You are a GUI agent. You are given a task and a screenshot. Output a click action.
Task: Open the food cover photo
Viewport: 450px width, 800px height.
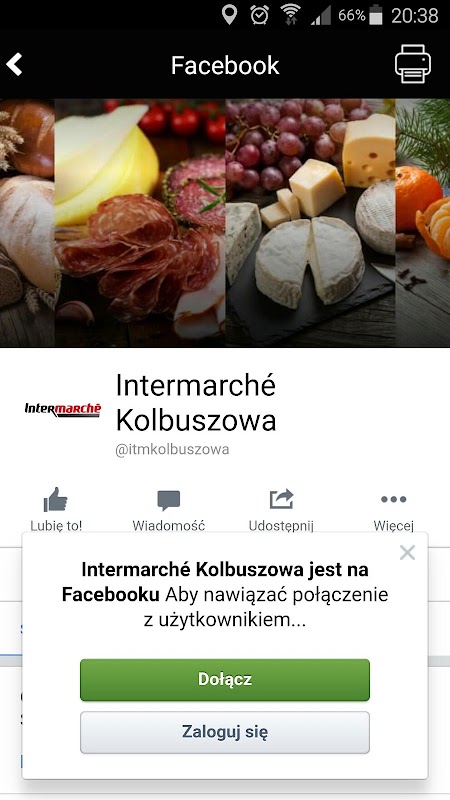click(225, 223)
